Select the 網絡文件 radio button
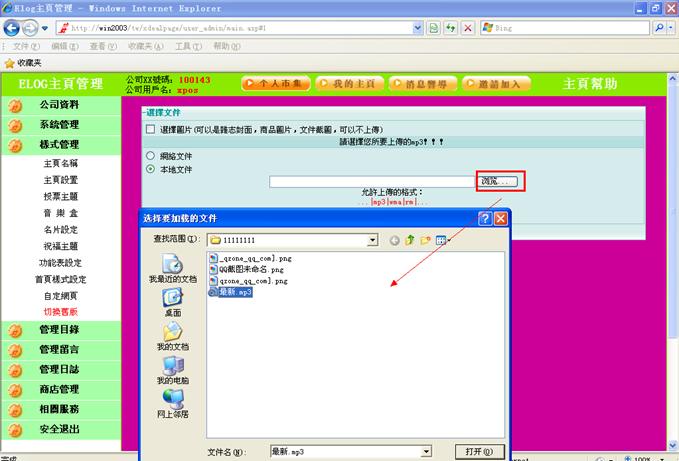 point(151,156)
